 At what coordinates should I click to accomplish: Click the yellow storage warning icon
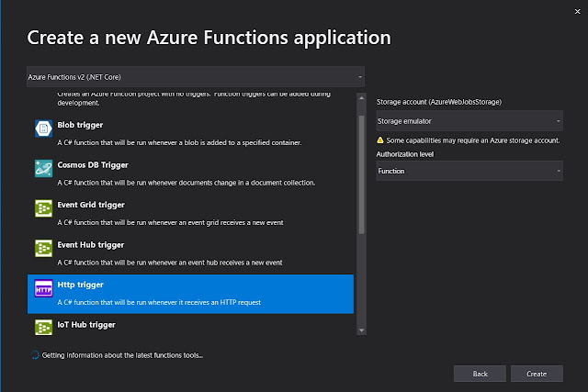(x=380, y=140)
